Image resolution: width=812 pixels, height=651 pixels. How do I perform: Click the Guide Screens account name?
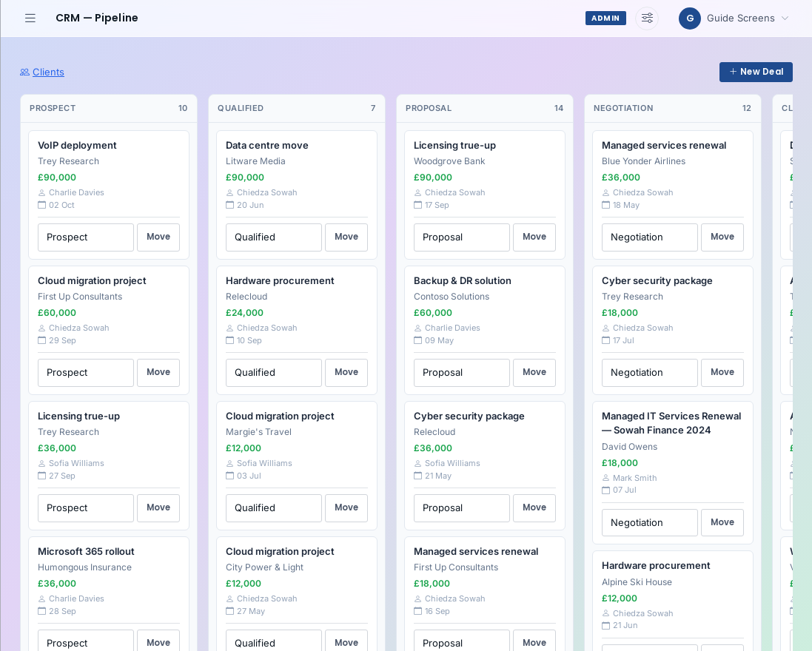[x=740, y=18]
